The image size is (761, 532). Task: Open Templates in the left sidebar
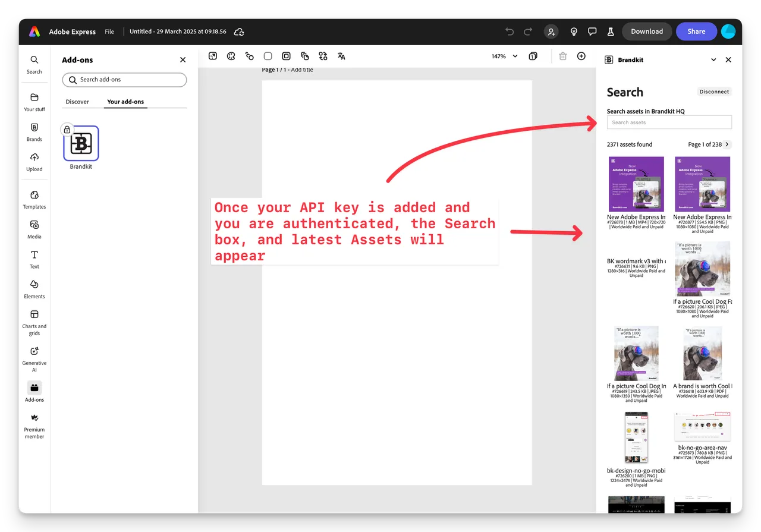point(34,199)
